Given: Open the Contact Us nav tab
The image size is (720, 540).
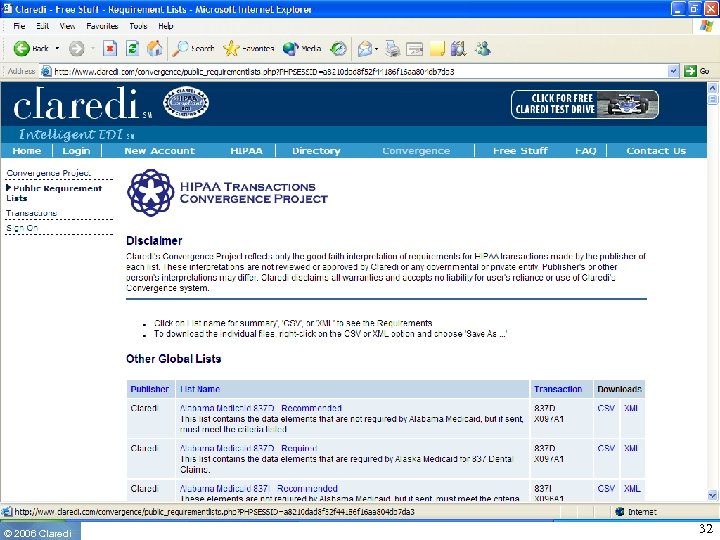Looking at the screenshot, I should [656, 151].
